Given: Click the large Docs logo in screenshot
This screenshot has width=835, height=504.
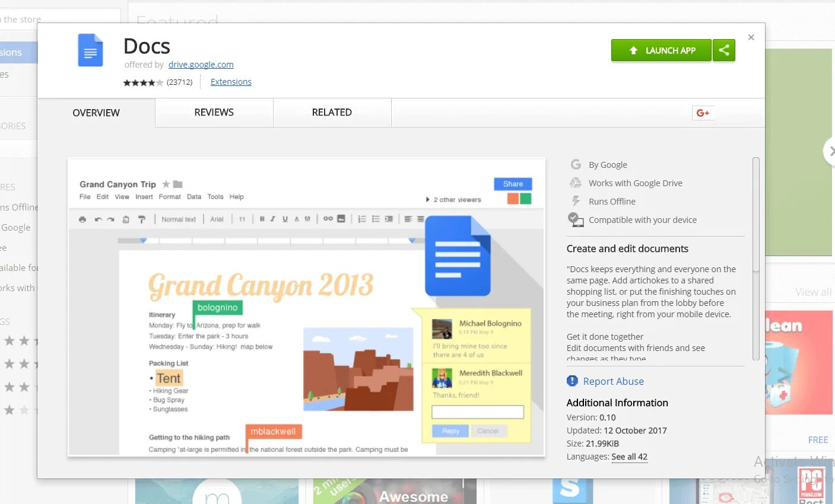Looking at the screenshot, I should click(458, 256).
